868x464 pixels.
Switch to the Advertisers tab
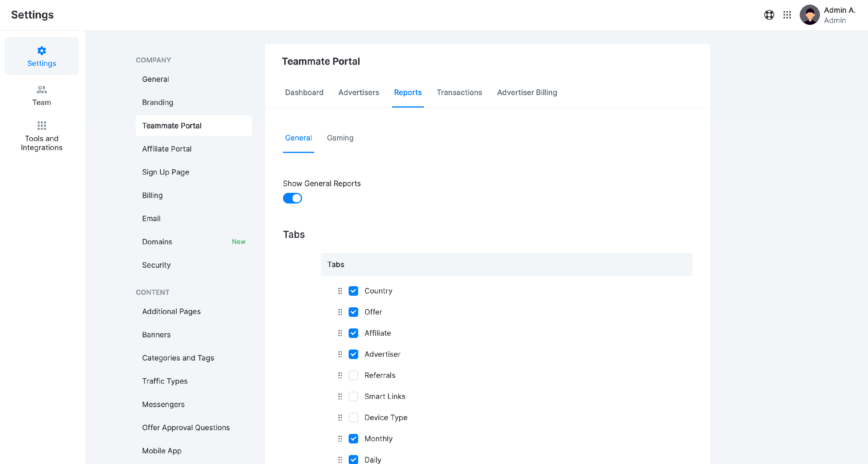358,93
